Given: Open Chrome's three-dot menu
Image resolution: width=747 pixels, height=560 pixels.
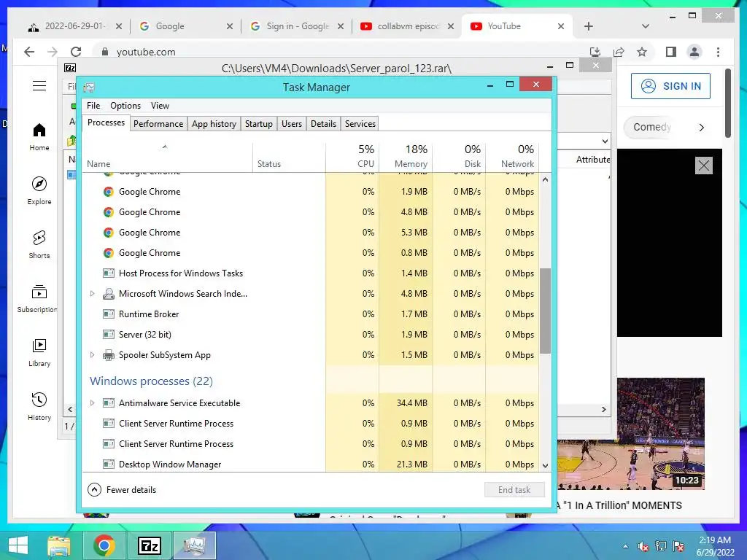Looking at the screenshot, I should tap(718, 52).
